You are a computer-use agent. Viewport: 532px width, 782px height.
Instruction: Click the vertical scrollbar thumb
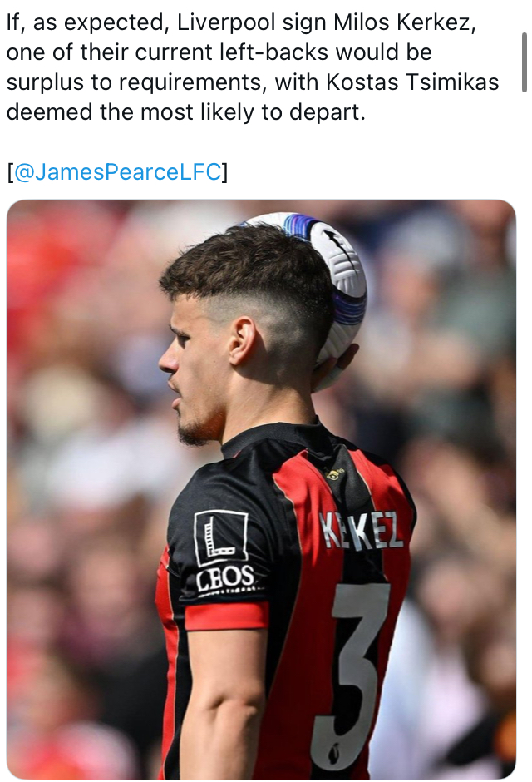[x=524, y=62]
